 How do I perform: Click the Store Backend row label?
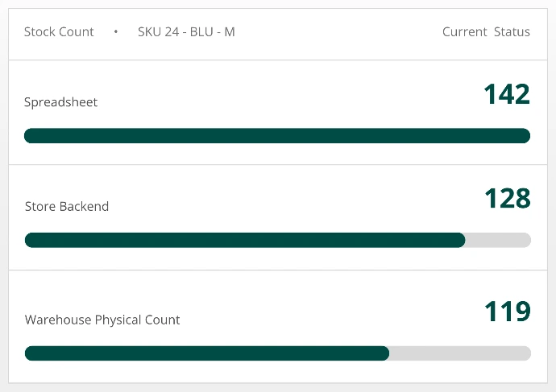(67, 206)
